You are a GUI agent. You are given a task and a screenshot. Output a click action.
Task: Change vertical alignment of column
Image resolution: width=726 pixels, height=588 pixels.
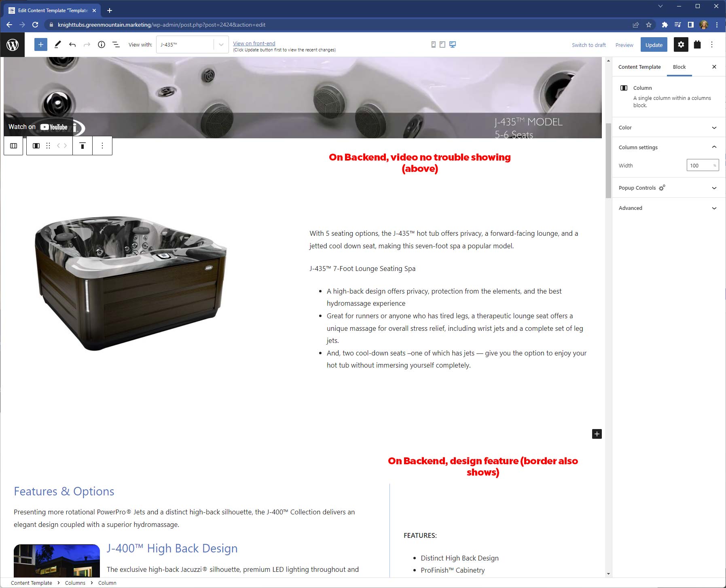(x=83, y=146)
